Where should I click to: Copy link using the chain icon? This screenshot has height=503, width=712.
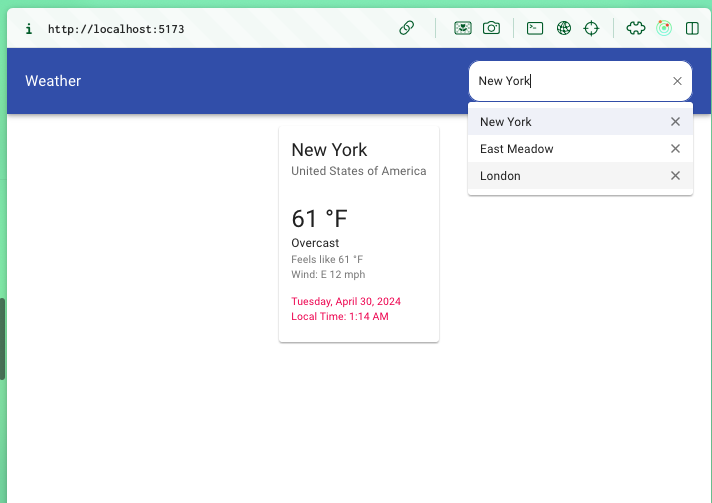coord(406,28)
